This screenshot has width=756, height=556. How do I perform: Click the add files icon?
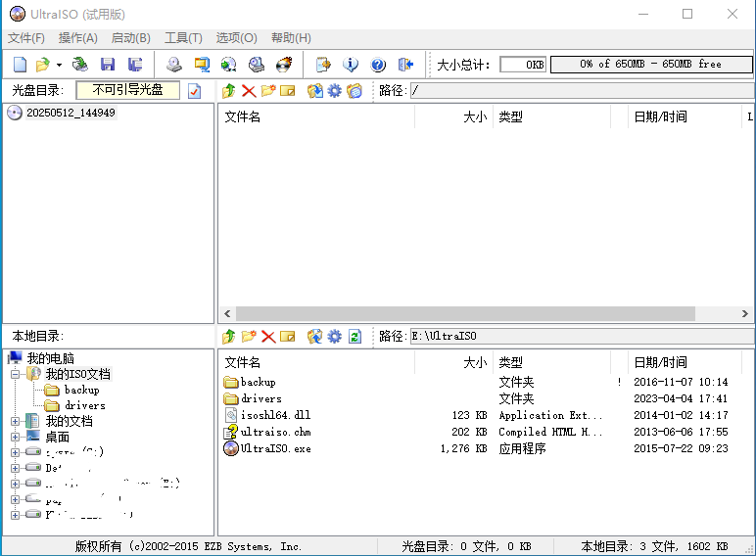(x=323, y=64)
